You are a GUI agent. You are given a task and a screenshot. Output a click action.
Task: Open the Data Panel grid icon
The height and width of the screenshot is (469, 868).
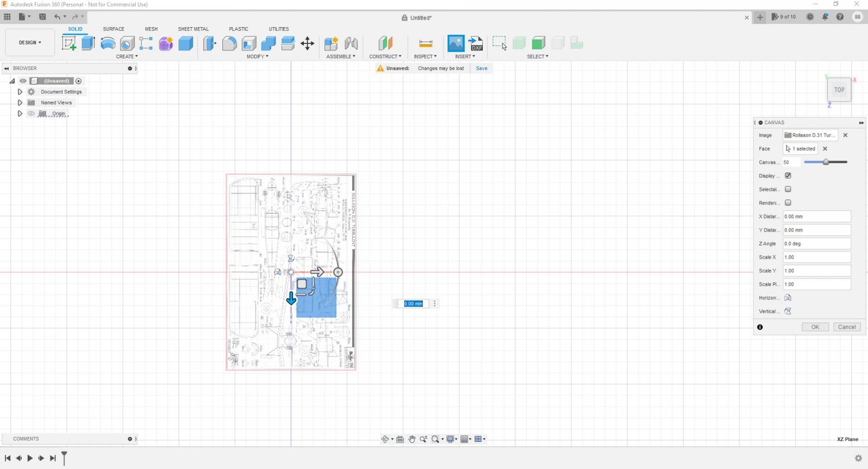coord(7,17)
